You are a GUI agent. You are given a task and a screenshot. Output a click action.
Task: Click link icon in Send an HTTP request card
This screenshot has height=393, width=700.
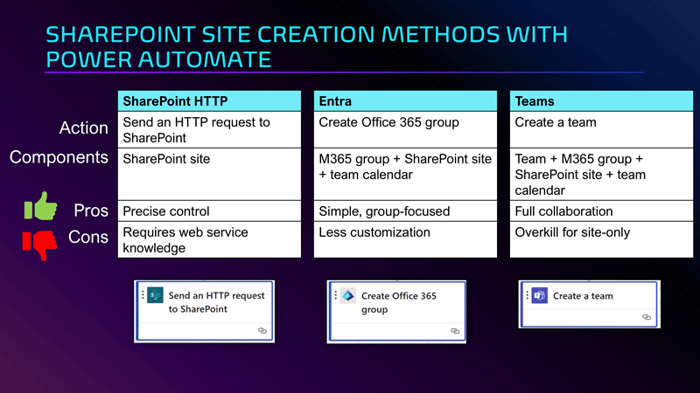coord(262,330)
